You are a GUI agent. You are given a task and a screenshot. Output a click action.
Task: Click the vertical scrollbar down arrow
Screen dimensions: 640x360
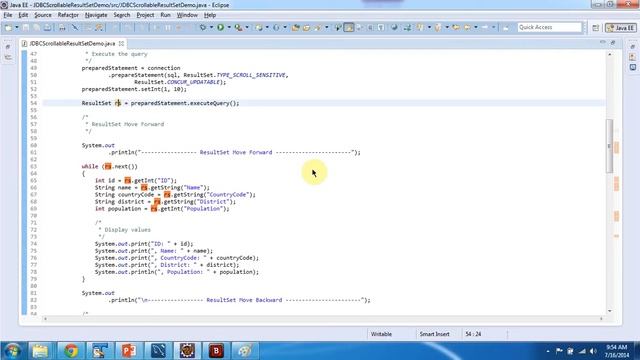[x=609, y=311]
